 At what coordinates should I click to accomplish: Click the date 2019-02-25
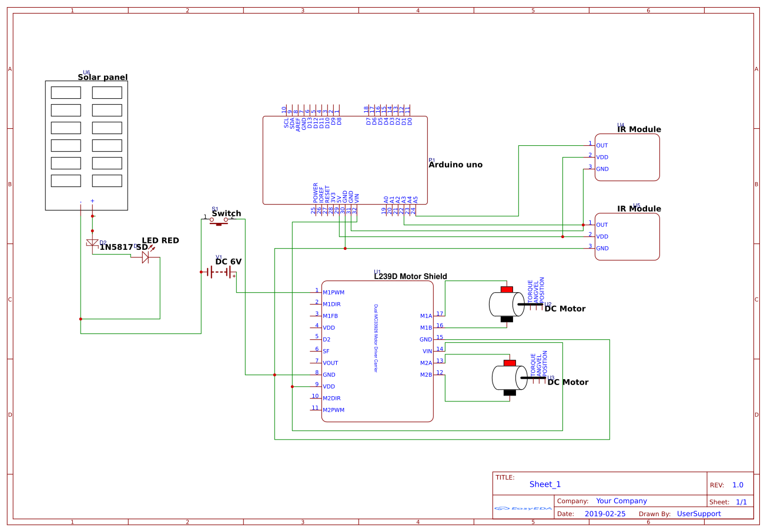(x=605, y=513)
